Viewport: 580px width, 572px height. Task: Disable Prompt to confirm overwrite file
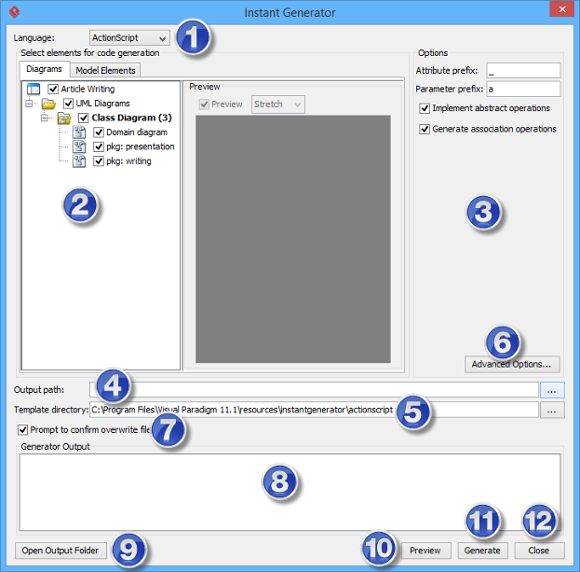click(x=23, y=430)
